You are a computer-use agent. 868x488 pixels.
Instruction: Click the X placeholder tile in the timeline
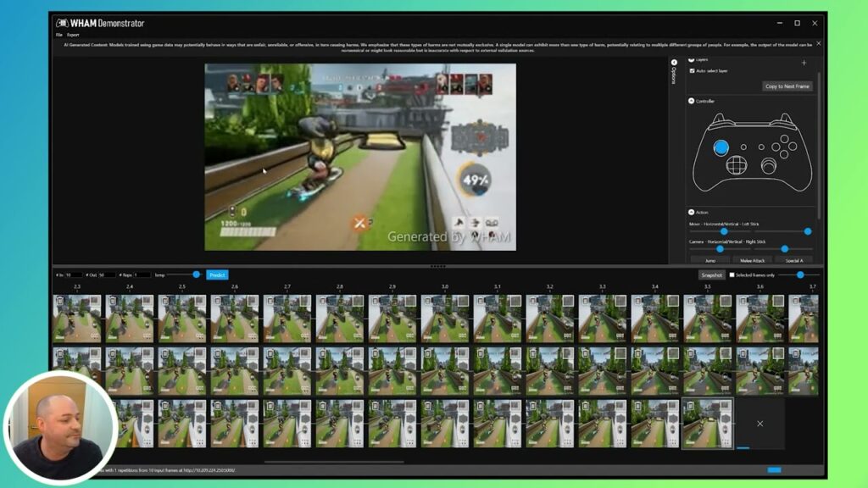pos(759,423)
